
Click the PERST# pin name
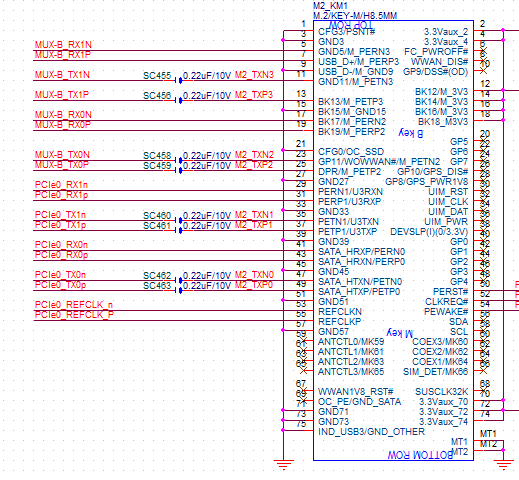450,292
